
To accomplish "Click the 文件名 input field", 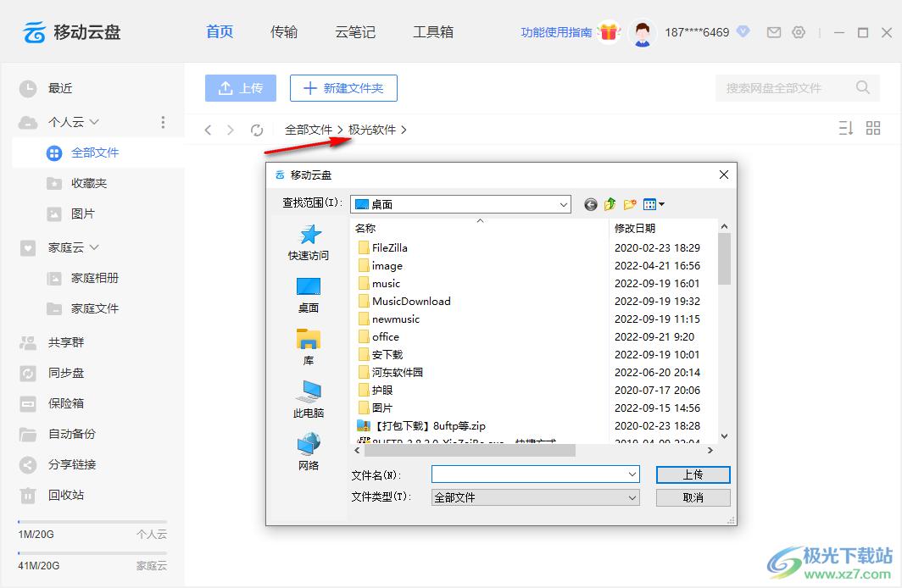I will pyautogui.click(x=528, y=474).
